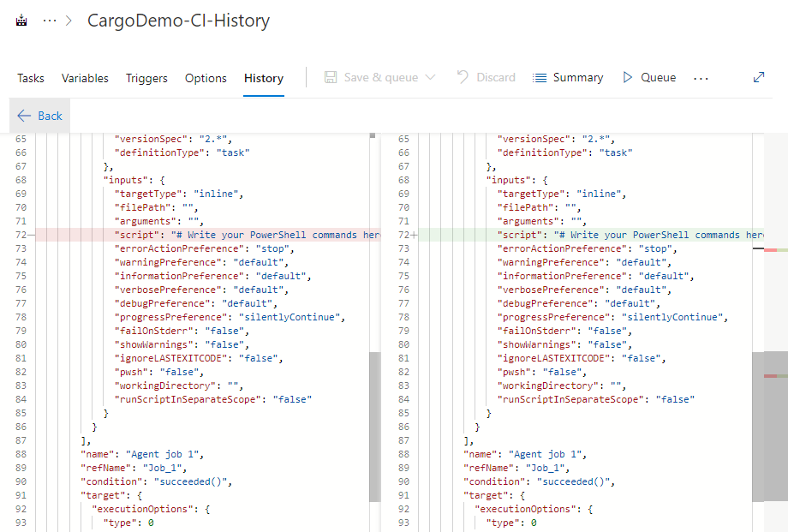Click the Queue run icon

(x=626, y=77)
